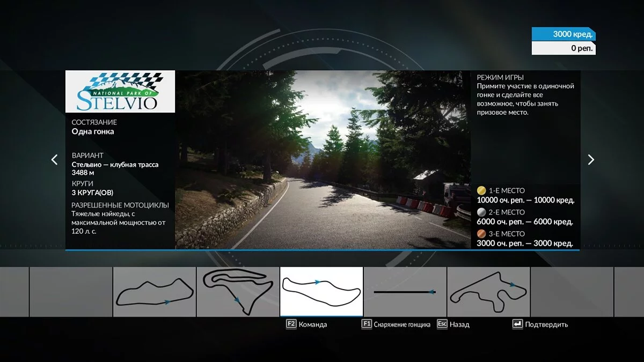Click the 6000 оч. реп. — 6000 кред. reward

pos(525,221)
